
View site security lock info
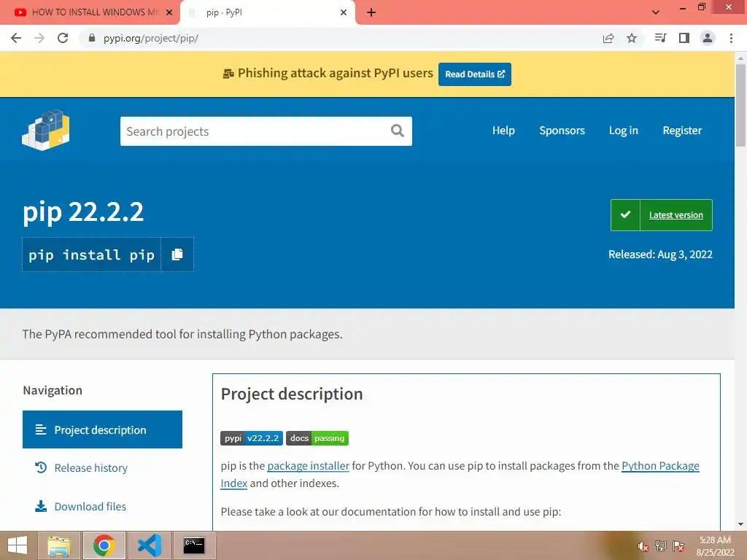(x=92, y=38)
